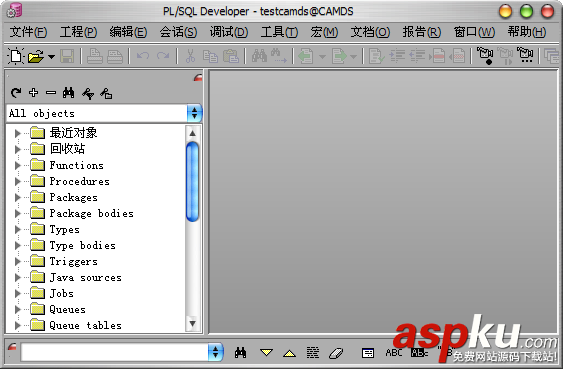Screen dimensions: 563x369
Task: Click the plus icon in object browser
Action: [33, 93]
